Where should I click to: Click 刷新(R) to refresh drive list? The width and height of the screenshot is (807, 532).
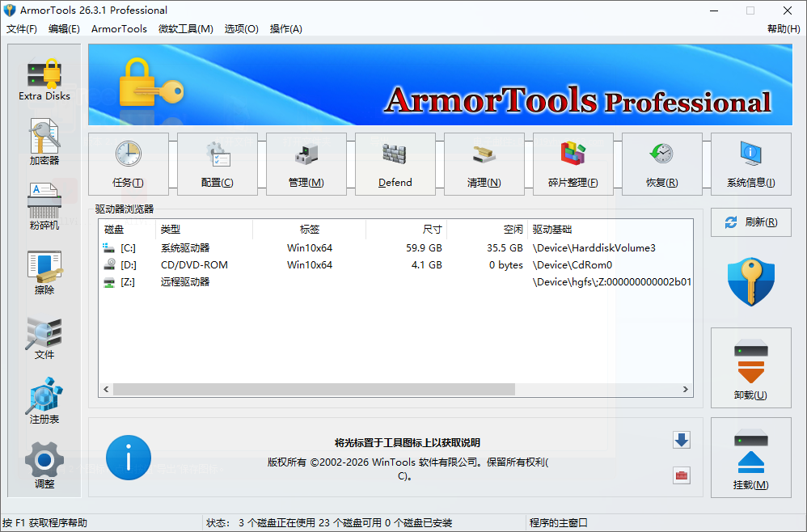(750, 222)
